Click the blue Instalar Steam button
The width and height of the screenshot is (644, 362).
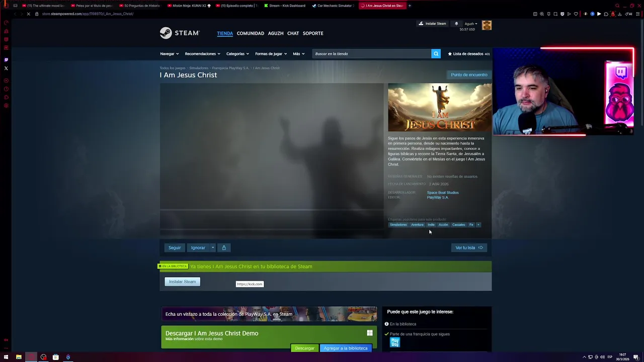click(x=182, y=282)
